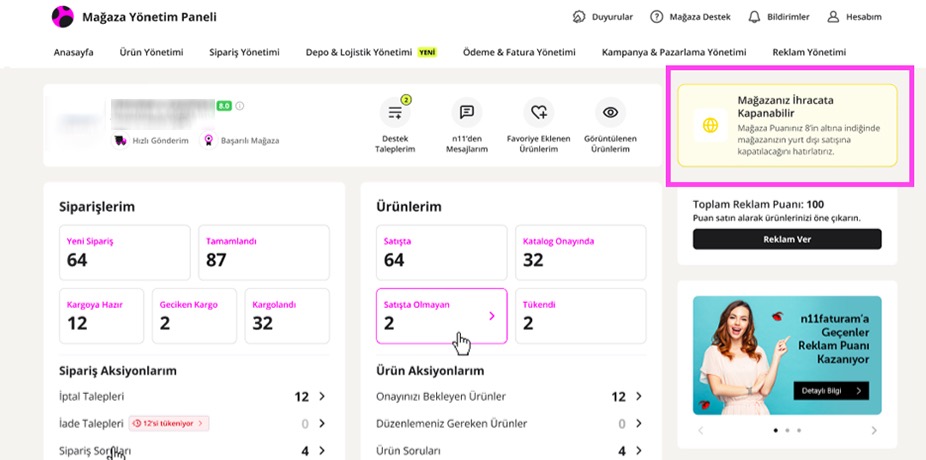Viewport: 926px width, 460px height.
Task: Open Bildirimler bell icon
Action: tap(754, 17)
